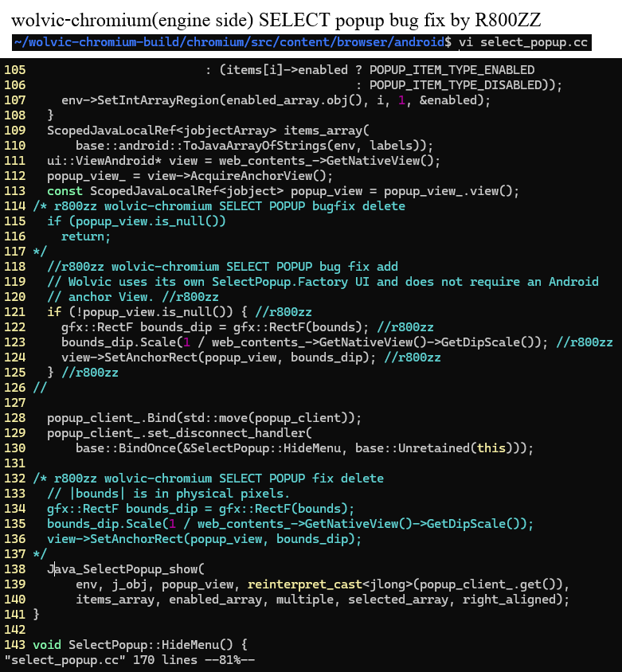Click the closing brace on line 108
The width and height of the screenshot is (622, 672).
51,115
